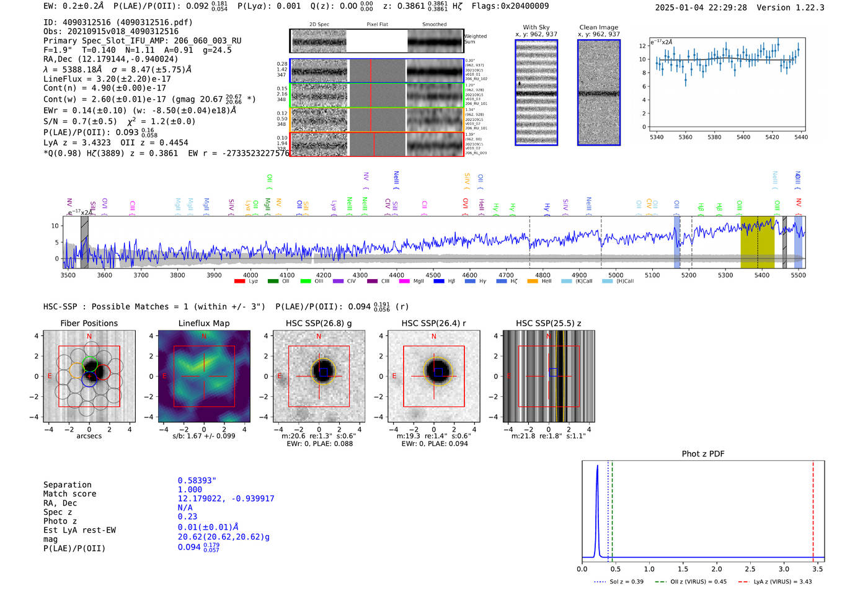
Task: Click the Obs: 20210915v018_4090312516 line
Action: point(111,32)
